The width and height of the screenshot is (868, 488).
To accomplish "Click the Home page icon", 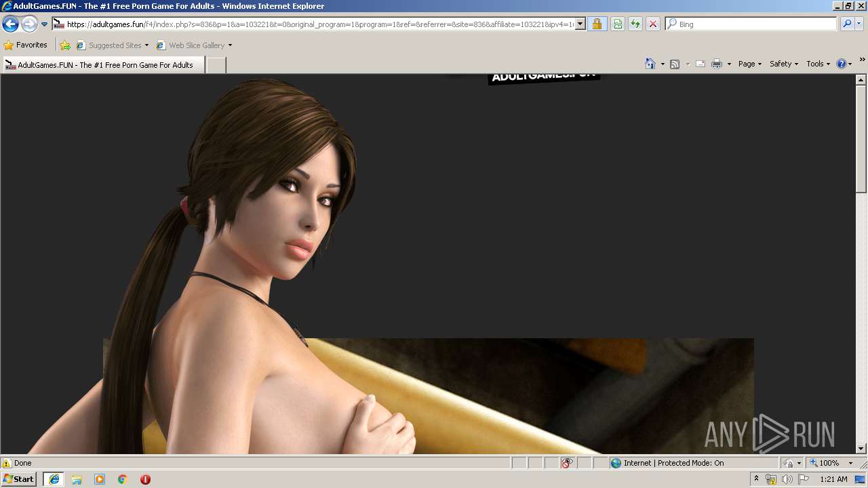I will pos(650,64).
